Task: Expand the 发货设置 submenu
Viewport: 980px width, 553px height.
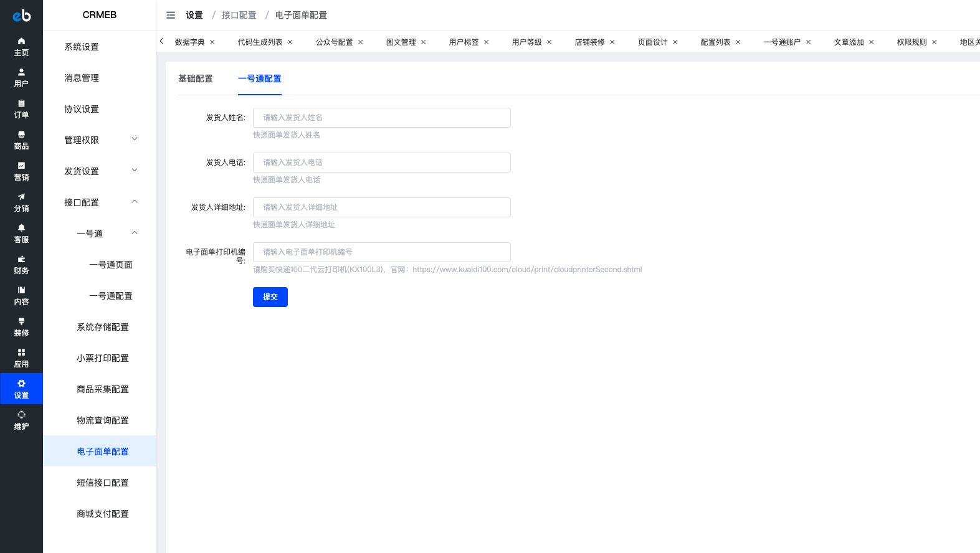Action: point(100,171)
